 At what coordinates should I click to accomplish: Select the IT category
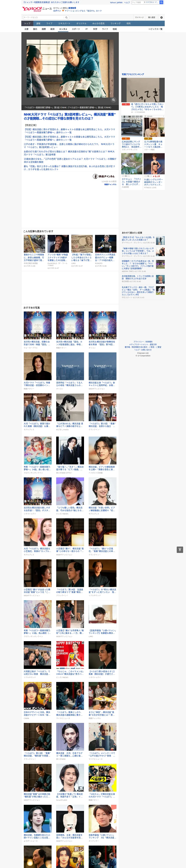(x=86, y=29)
